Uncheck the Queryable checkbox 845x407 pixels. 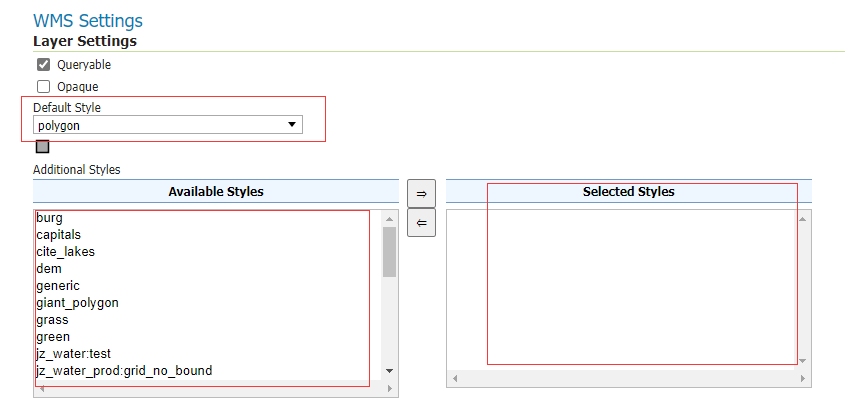(44, 65)
